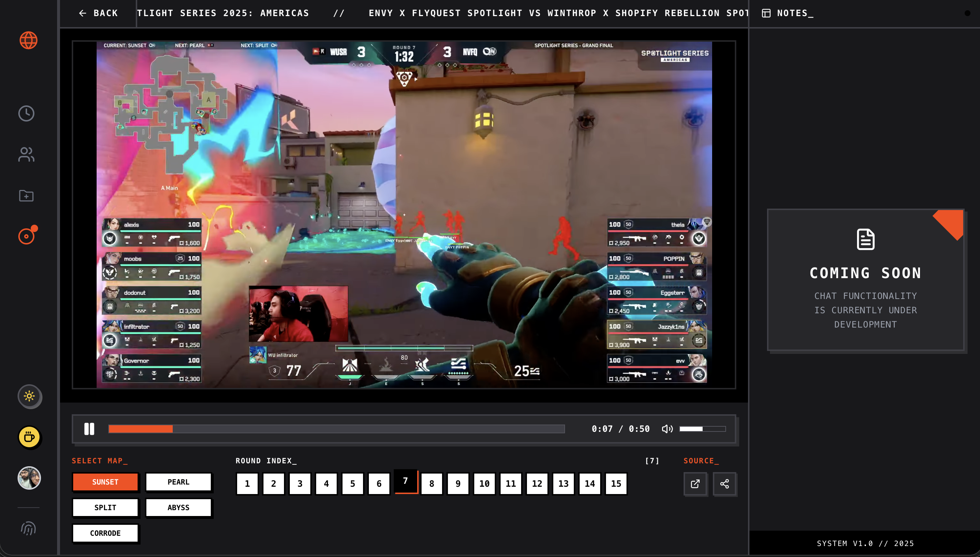This screenshot has height=557, width=980.
Task: Open your profile avatar menu
Action: click(29, 478)
